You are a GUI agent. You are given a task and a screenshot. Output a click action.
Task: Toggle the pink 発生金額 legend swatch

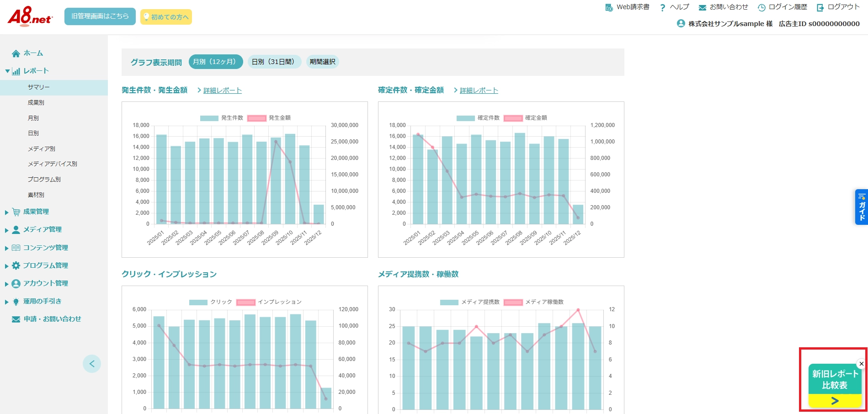[x=257, y=118]
